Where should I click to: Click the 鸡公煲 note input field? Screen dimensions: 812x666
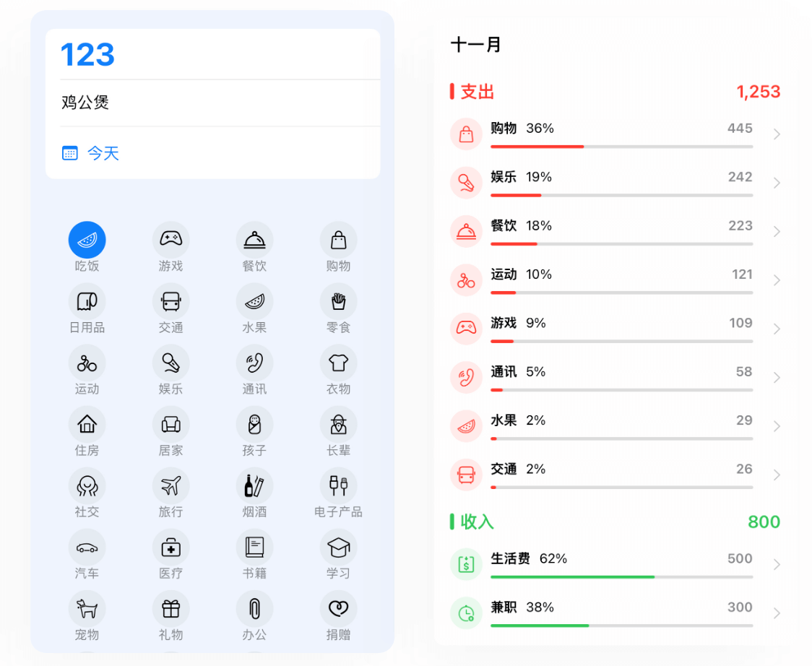pyautogui.click(x=217, y=103)
